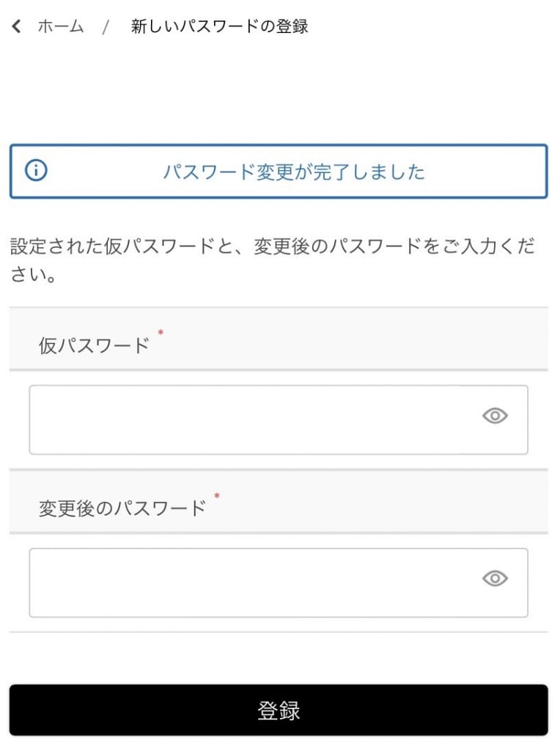Click the instruction text starting with 設定された仮パスワード
560x751 pixels.
click(x=271, y=246)
